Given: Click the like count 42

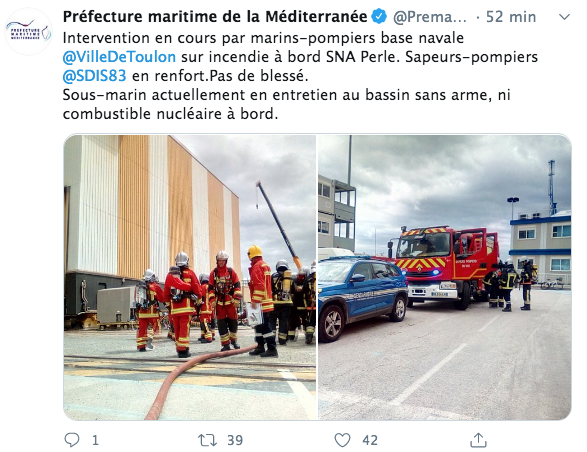Looking at the screenshot, I should pyautogui.click(x=370, y=440).
